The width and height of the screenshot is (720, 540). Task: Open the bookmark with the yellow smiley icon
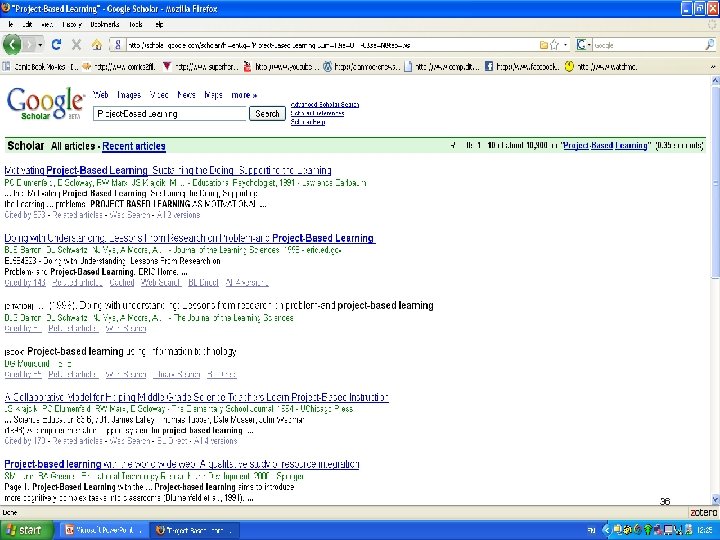(x=601, y=67)
